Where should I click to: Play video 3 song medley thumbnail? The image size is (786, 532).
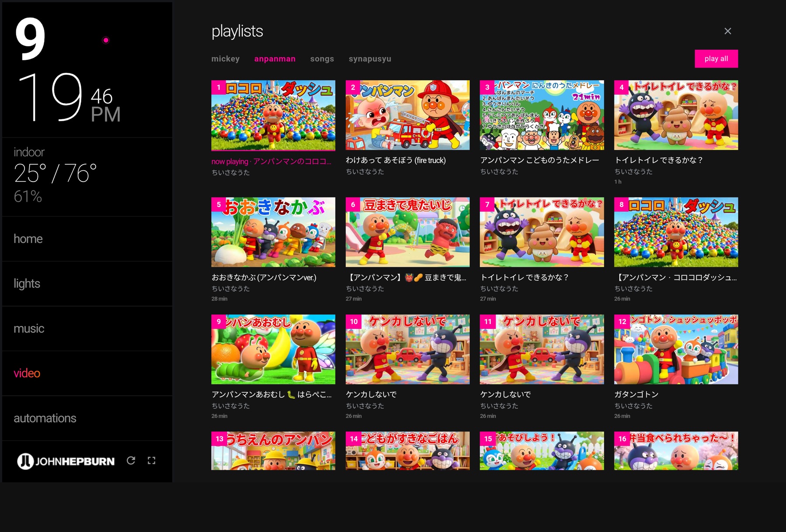pos(542,115)
